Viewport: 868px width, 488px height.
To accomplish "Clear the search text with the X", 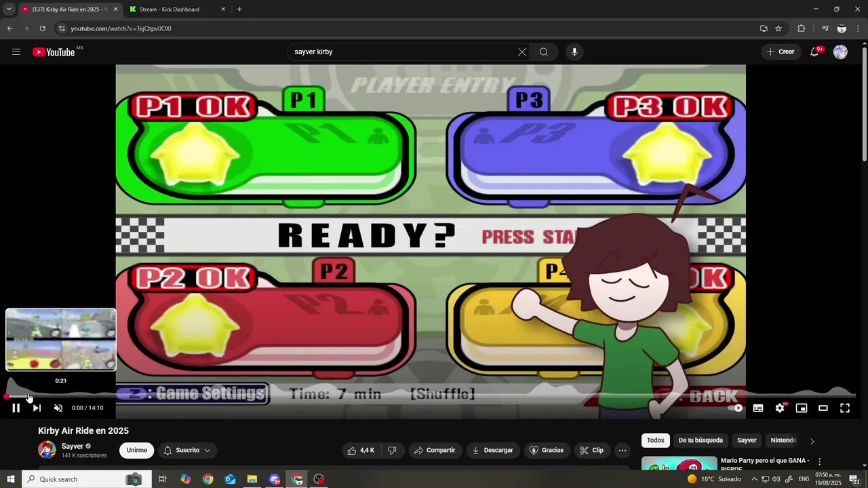I will pyautogui.click(x=522, y=52).
